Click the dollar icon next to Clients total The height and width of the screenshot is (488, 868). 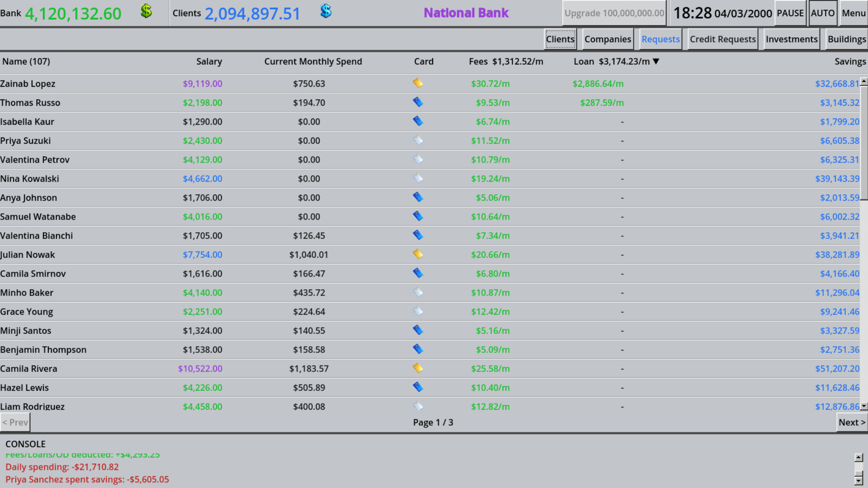(x=325, y=12)
